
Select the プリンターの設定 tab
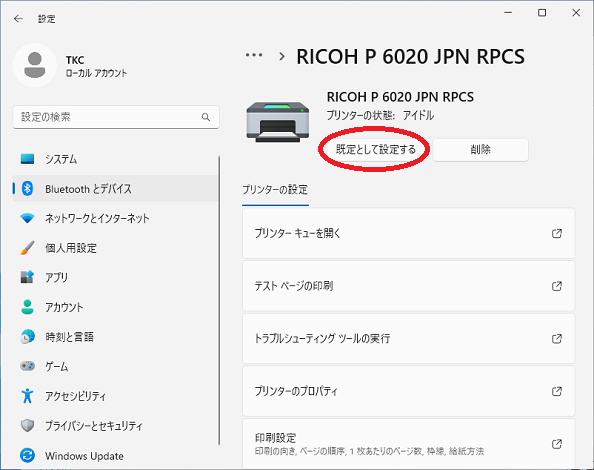pyautogui.click(x=275, y=190)
